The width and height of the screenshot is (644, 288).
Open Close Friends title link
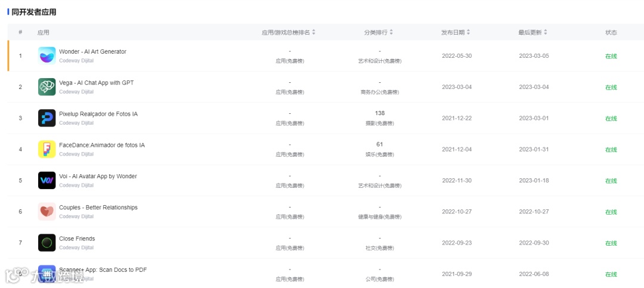coord(77,239)
